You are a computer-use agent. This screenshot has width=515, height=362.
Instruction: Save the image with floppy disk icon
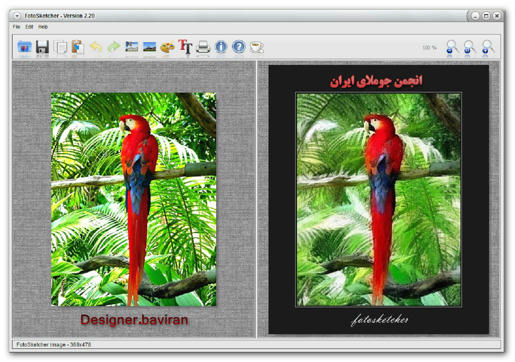[x=42, y=47]
